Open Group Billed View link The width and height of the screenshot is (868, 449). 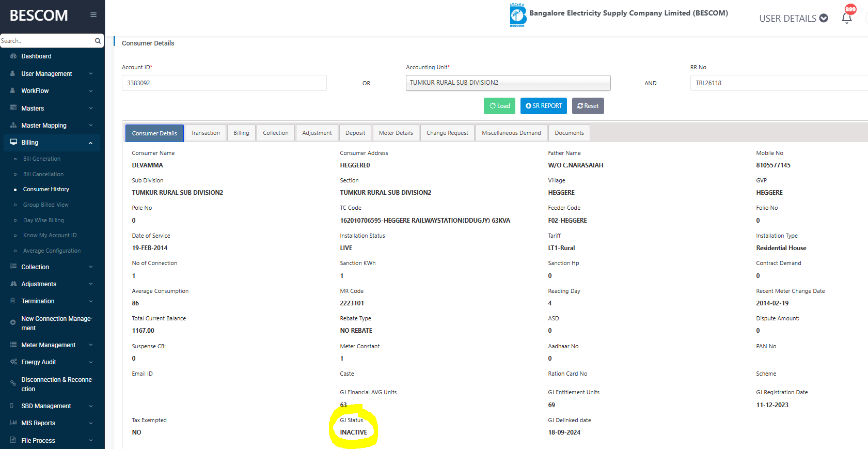[x=46, y=205]
